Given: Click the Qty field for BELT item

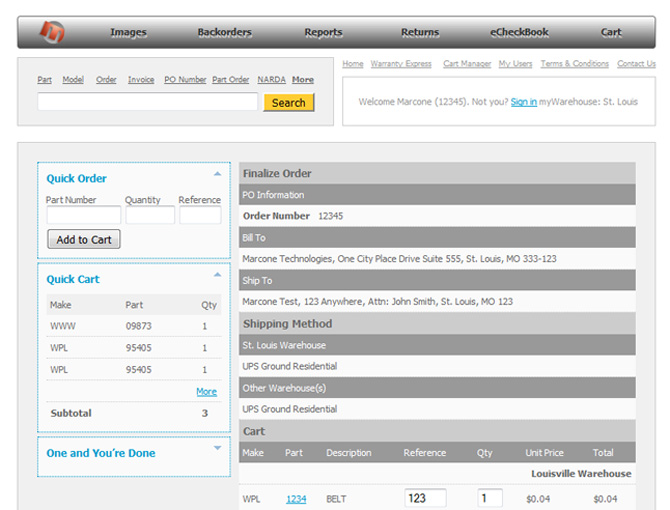Looking at the screenshot, I should click(489, 498).
